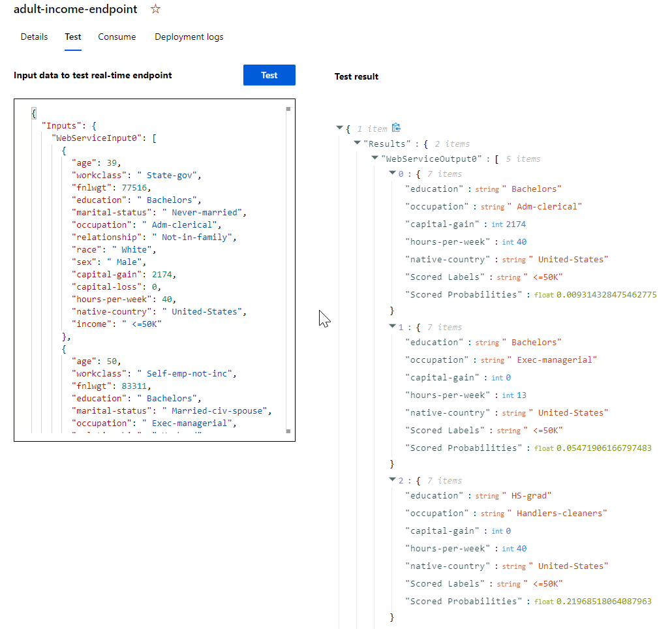Favorite the adult-income-endpoint with the star icon
The width and height of the screenshot is (672, 629).
point(155,9)
